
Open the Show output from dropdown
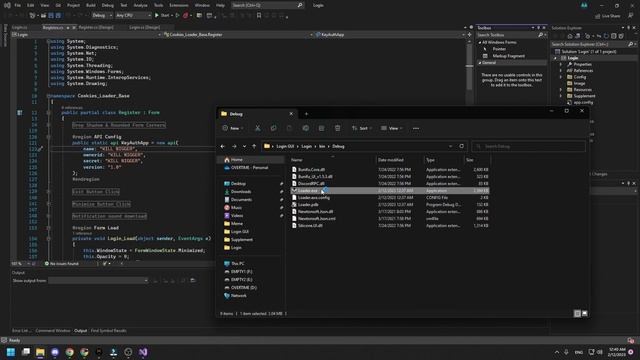[98, 280]
